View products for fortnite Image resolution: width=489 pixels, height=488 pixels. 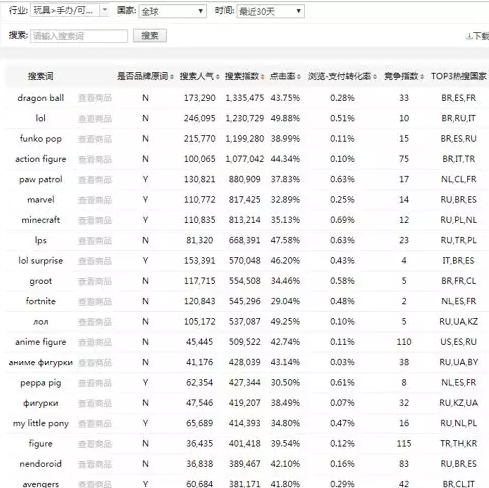pos(95,301)
